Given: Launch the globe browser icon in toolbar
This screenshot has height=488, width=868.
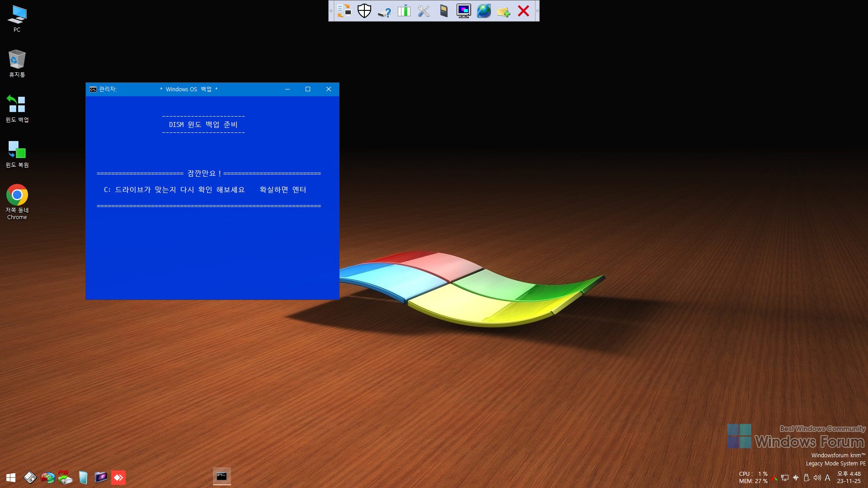Looking at the screenshot, I should coord(484,11).
